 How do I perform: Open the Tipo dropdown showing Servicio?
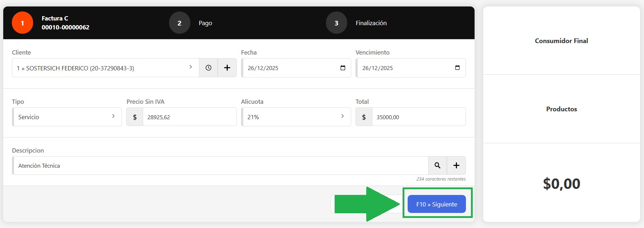67,117
